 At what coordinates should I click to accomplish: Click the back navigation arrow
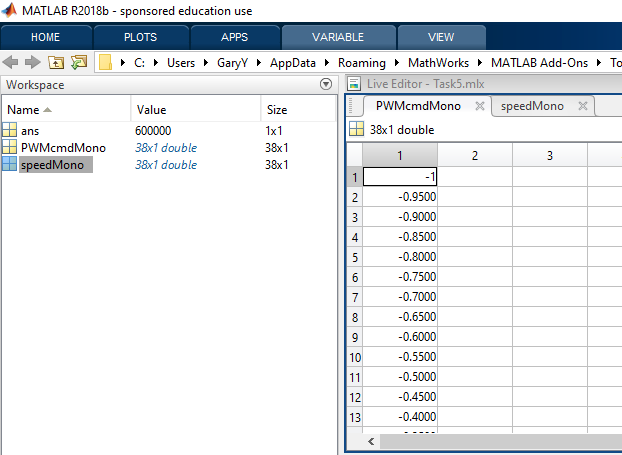click(x=11, y=62)
